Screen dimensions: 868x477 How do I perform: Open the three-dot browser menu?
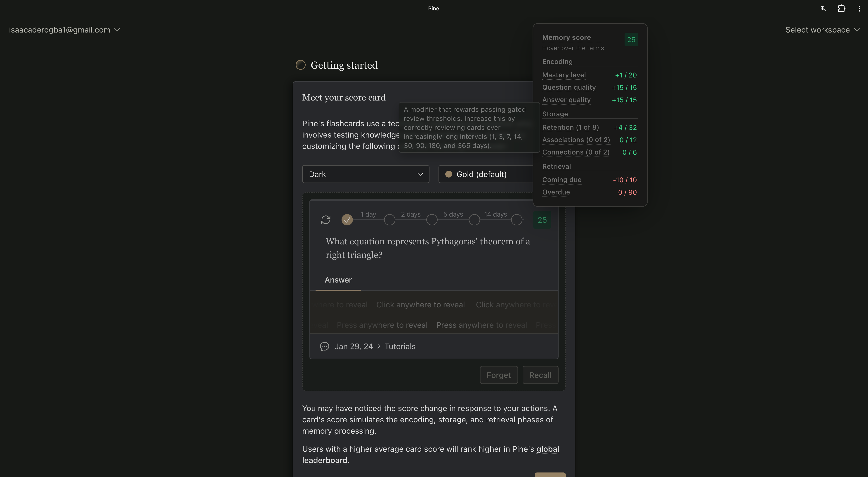pos(859,8)
